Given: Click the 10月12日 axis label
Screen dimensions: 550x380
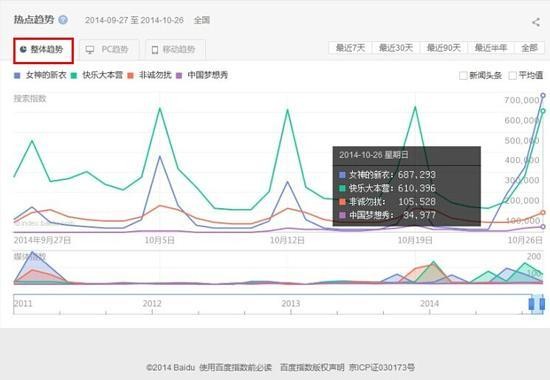Looking at the screenshot, I should tap(287, 240).
